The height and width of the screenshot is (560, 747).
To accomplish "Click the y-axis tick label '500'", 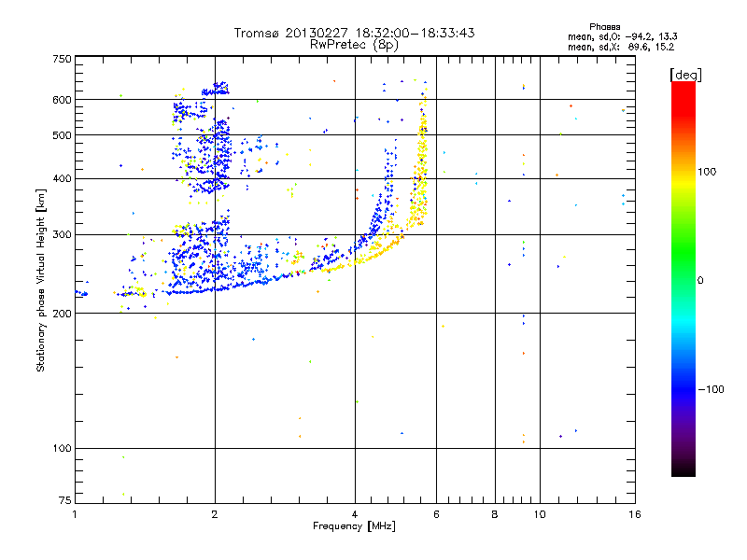I will click(x=62, y=135).
